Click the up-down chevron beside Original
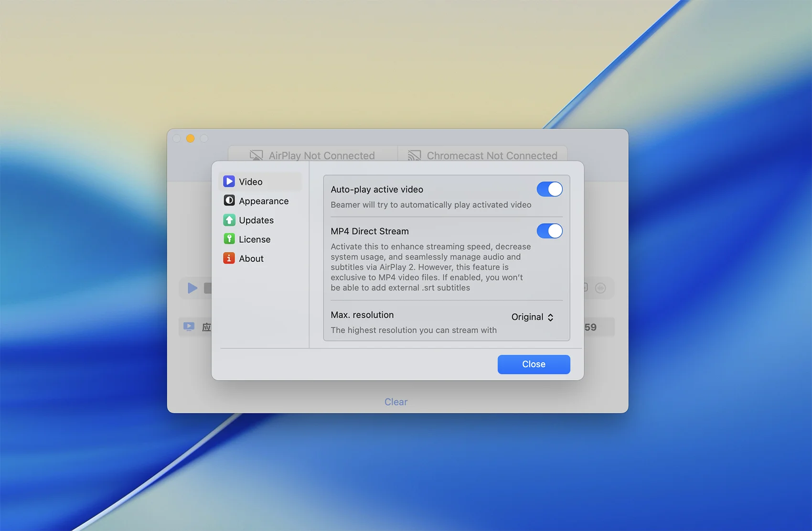 (551, 317)
